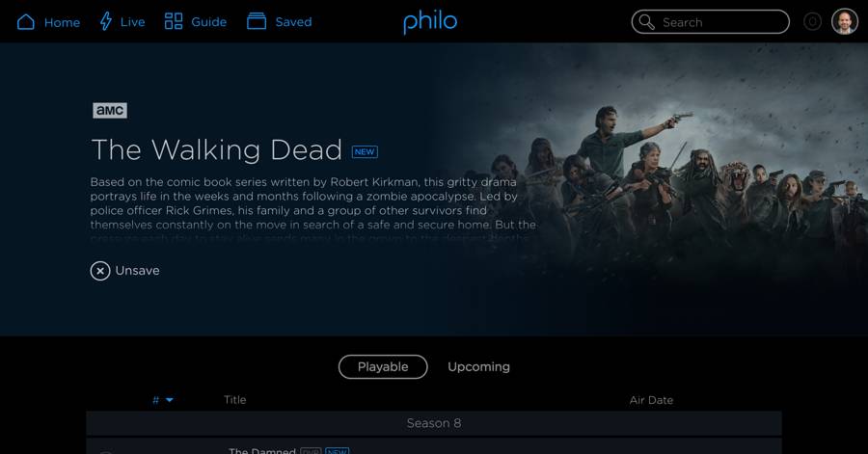Open the user profile avatar
This screenshot has width=868, height=454.
coord(844,22)
